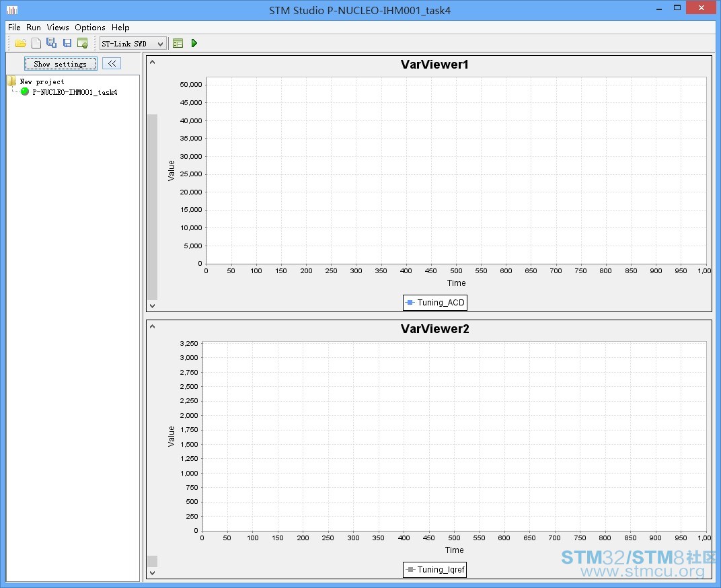The image size is (721, 588).
Task: Open the File menu
Action: (14, 28)
